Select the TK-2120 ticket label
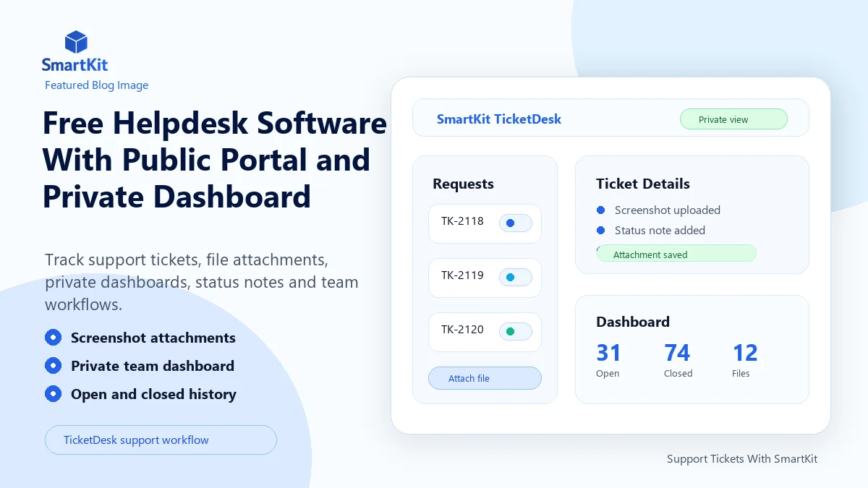This screenshot has width=868, height=488. (x=462, y=330)
